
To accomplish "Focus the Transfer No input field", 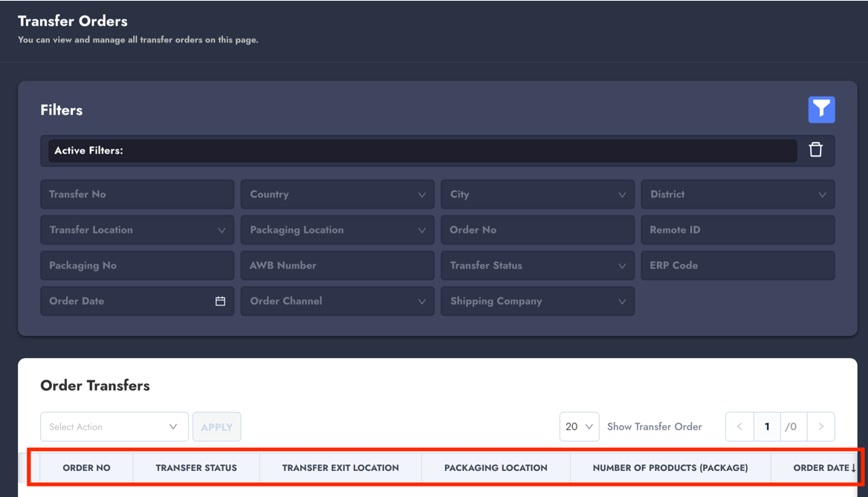I will click(137, 195).
